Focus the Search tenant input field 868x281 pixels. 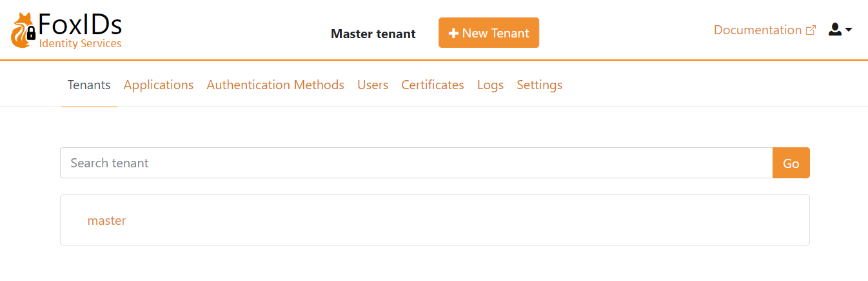coord(416,163)
